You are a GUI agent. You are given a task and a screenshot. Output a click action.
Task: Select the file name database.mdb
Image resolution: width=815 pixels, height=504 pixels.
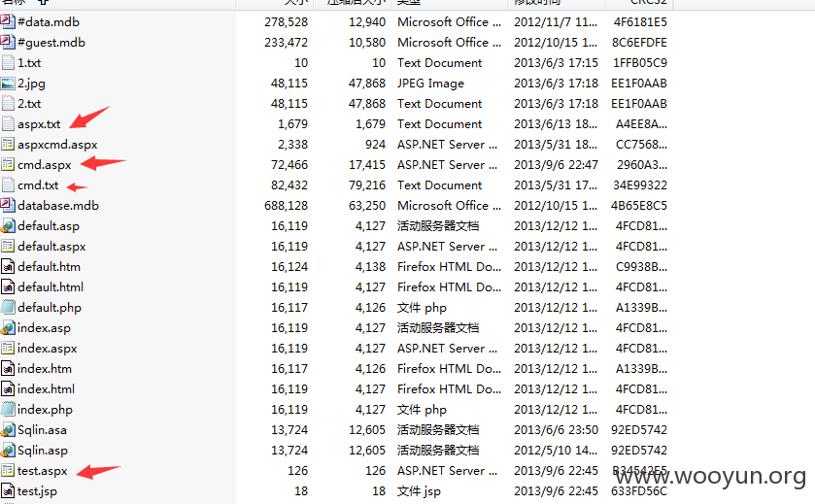(58, 205)
